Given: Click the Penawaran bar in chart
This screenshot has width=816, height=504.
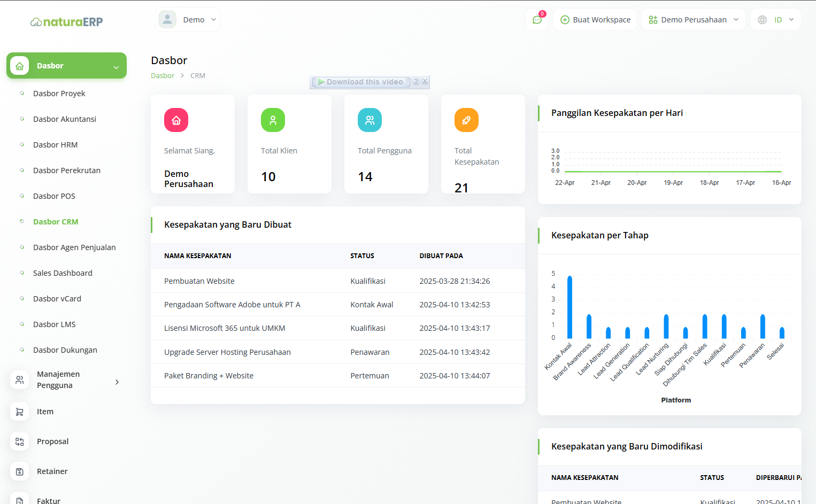Looking at the screenshot, I should 763,326.
